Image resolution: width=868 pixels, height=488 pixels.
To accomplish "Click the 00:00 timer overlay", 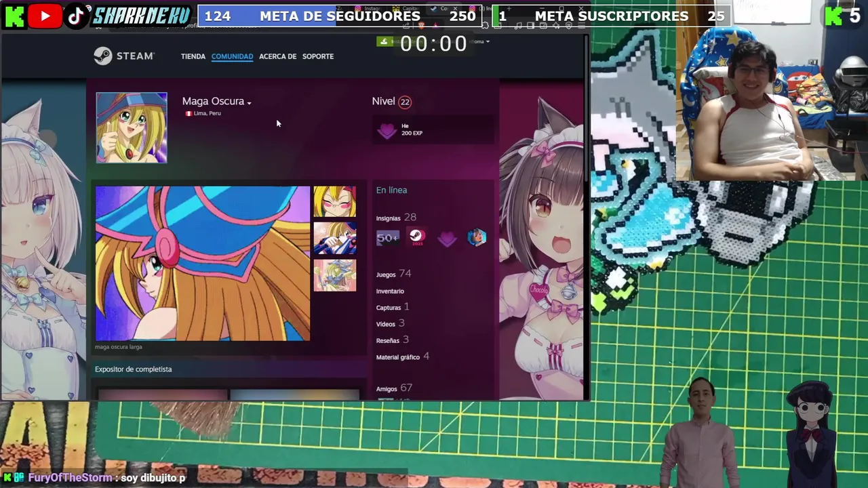I will click(x=434, y=43).
